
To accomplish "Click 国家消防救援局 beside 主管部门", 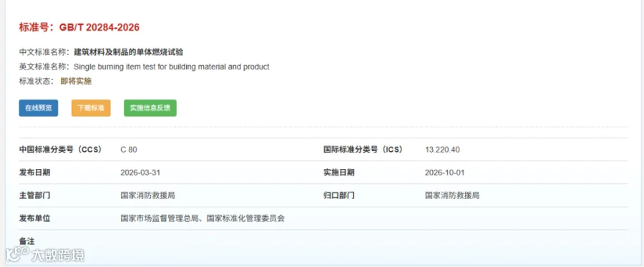I will point(148,195).
